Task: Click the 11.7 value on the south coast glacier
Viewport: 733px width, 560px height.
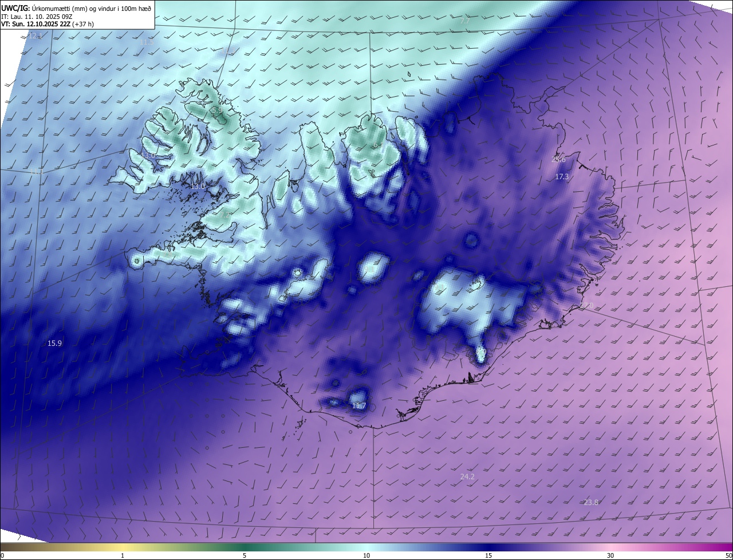Action: (x=358, y=406)
